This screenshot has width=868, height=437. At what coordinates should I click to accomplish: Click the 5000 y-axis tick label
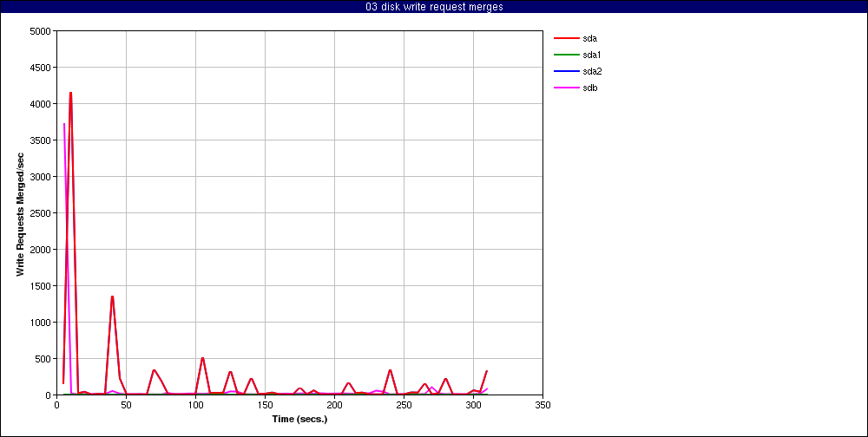pos(41,31)
